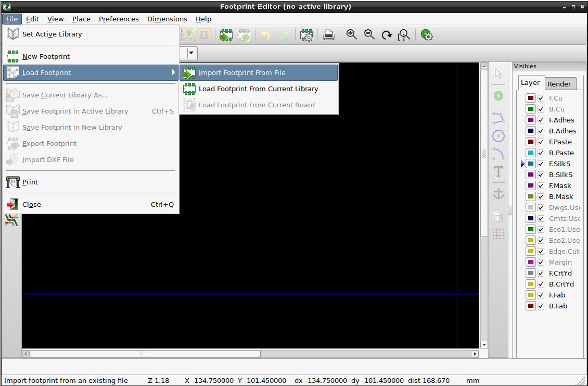Click the Import Footprint From File entry
Image resolution: width=588 pixels, height=386 pixels.
(259, 73)
